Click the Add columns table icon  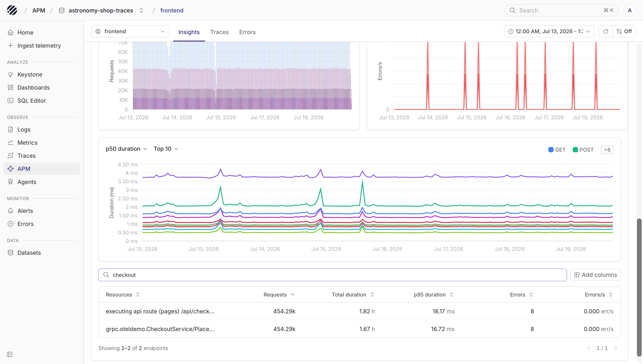[577, 275]
